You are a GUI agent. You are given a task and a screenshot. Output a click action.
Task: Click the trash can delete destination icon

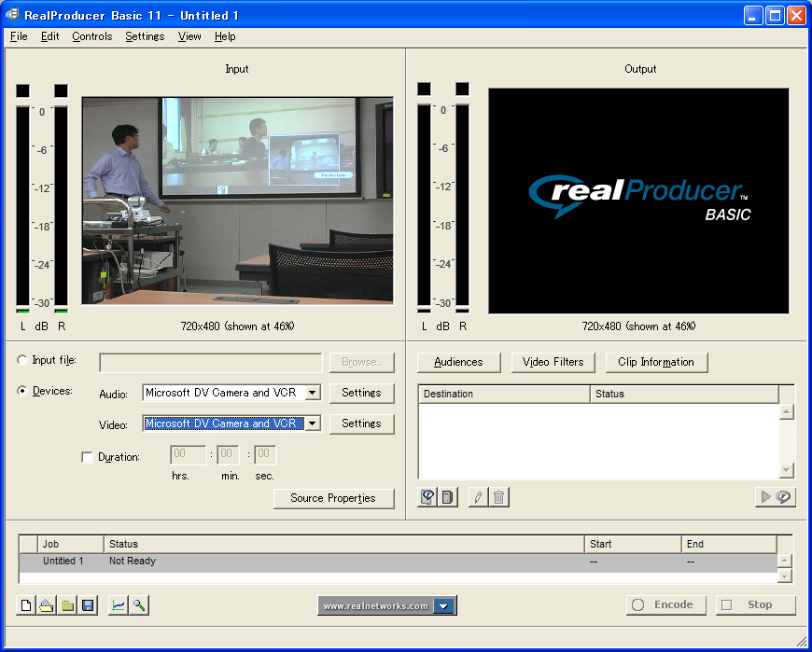pos(498,497)
